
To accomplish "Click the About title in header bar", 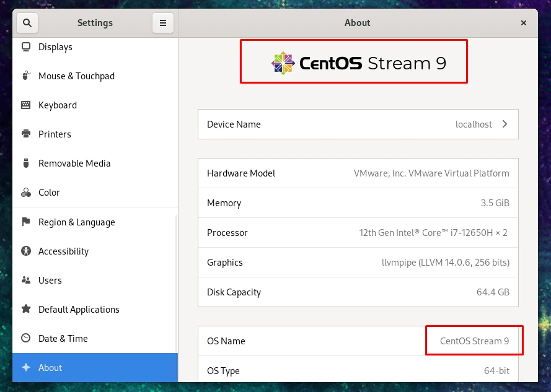I will tap(358, 23).
